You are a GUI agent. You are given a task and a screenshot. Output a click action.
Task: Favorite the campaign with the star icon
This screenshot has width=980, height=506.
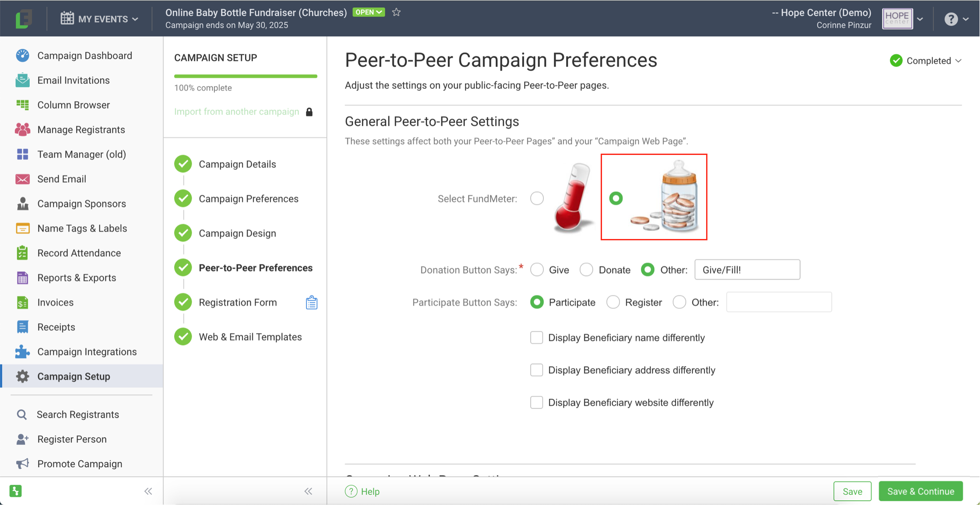[x=396, y=12]
